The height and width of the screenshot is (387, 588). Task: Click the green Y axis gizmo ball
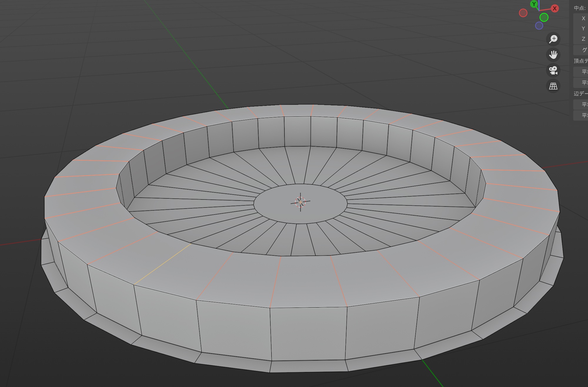click(x=534, y=4)
